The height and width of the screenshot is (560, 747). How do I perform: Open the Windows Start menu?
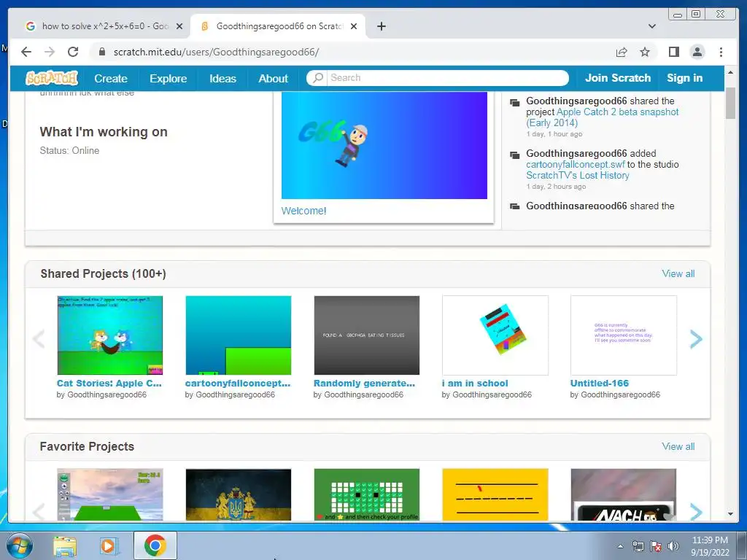[19, 546]
